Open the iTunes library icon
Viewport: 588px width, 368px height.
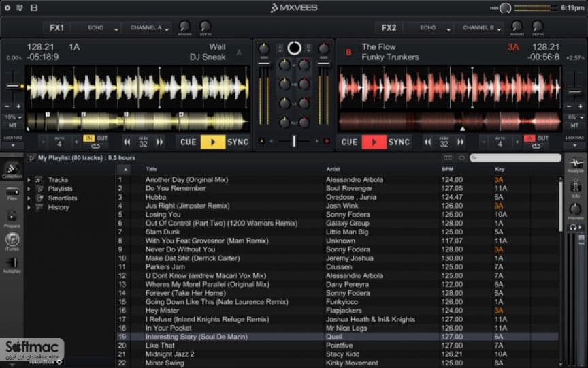[12, 241]
